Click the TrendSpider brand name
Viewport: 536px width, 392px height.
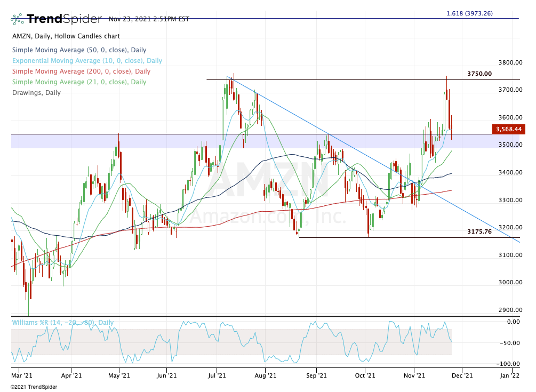(64, 19)
